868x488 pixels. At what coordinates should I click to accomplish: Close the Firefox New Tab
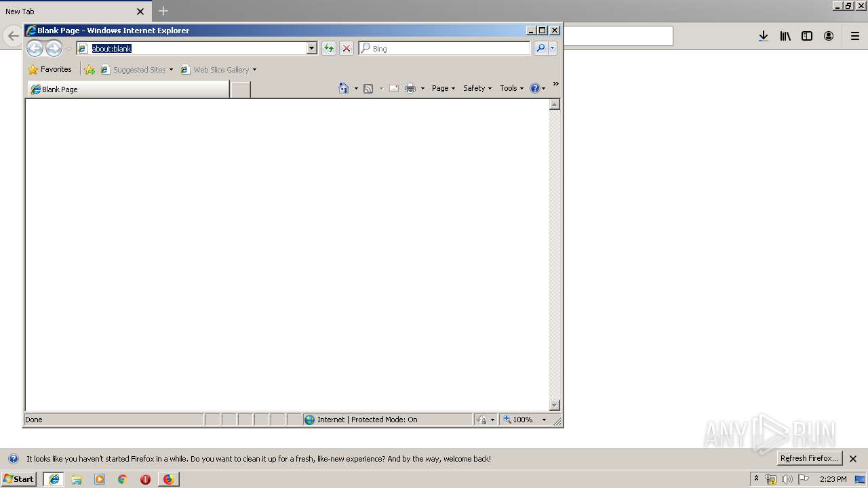point(140,12)
